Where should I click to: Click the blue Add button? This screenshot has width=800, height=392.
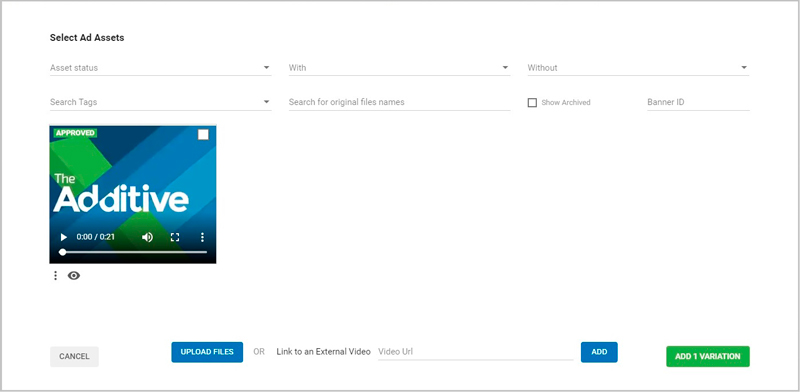[599, 352]
